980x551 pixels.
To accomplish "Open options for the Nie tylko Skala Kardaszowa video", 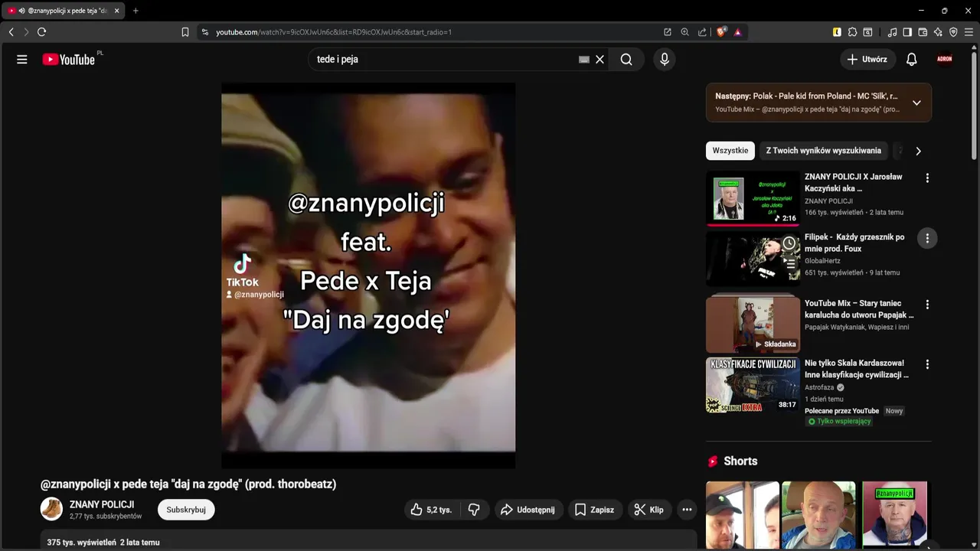I will click(x=927, y=364).
